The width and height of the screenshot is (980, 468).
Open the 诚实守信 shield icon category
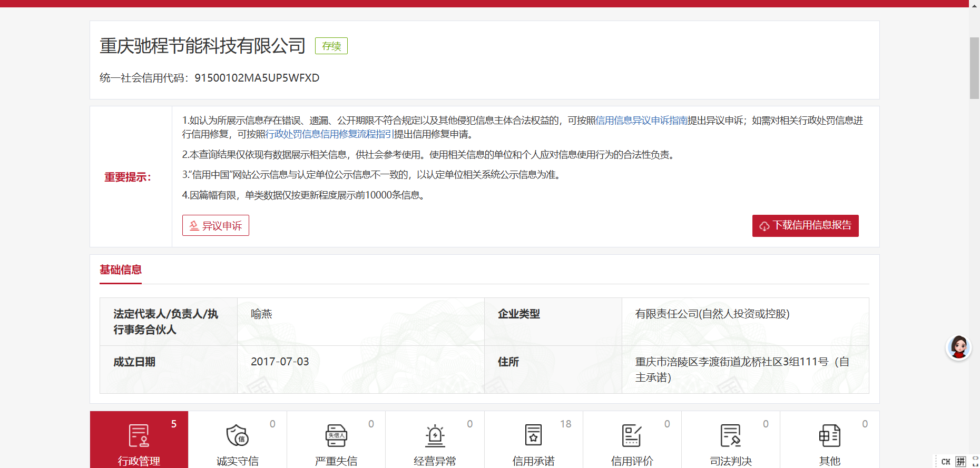(237, 436)
